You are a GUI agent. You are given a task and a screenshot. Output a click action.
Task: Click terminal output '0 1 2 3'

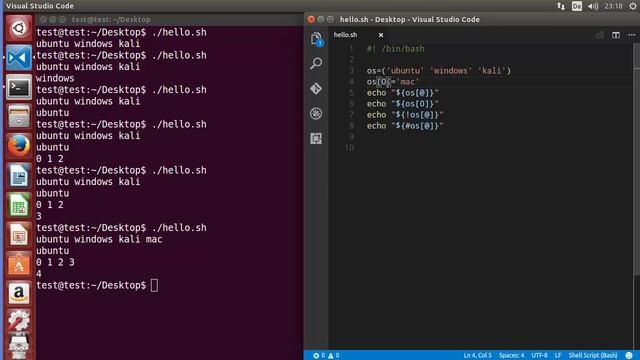click(55, 262)
